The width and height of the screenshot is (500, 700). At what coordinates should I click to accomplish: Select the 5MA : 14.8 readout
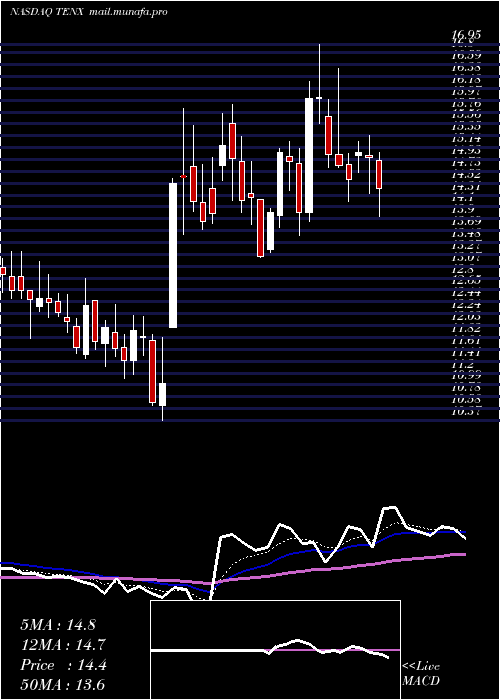point(58,625)
